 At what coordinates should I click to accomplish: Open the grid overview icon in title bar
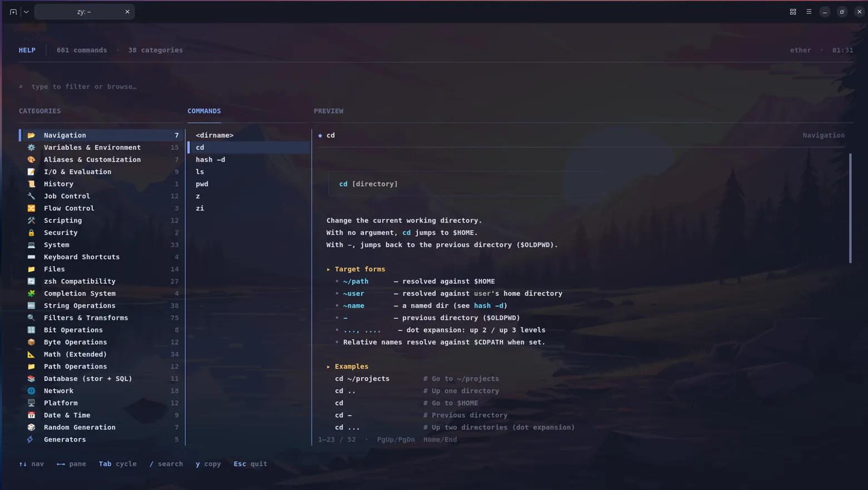793,12
